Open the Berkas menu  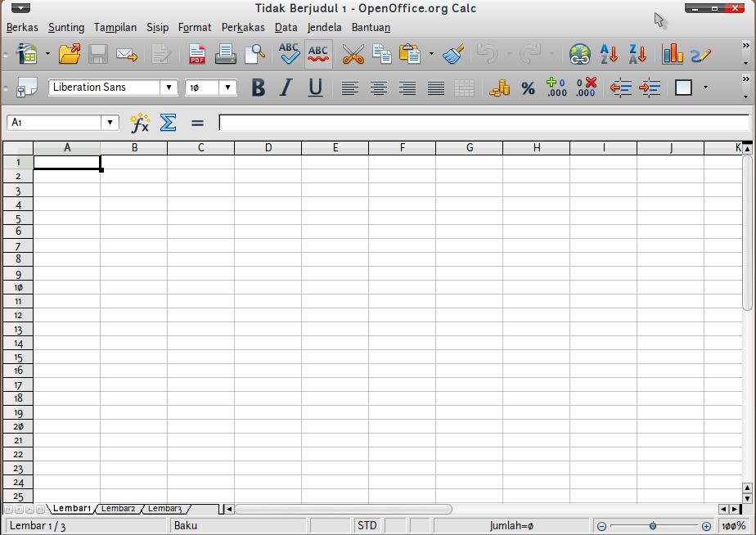pyautogui.click(x=22, y=28)
